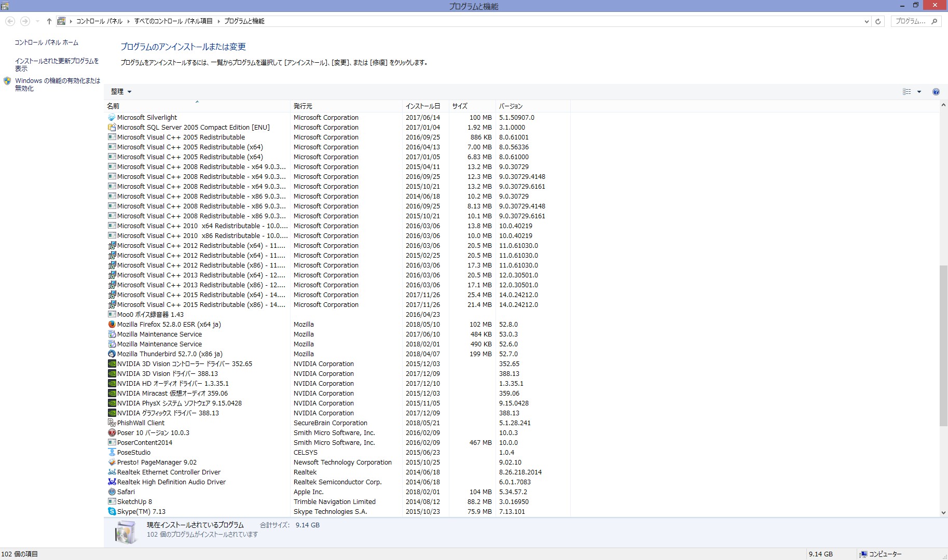Click the Apple Inc. publisher cell
The height and width of the screenshot is (560, 948).
tap(308, 492)
